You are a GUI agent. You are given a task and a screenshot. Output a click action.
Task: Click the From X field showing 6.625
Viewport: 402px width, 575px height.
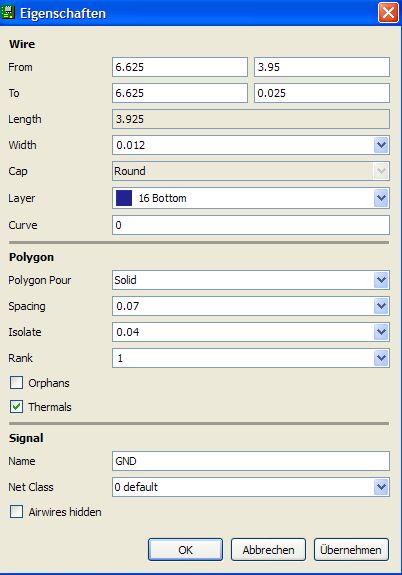[180, 67]
